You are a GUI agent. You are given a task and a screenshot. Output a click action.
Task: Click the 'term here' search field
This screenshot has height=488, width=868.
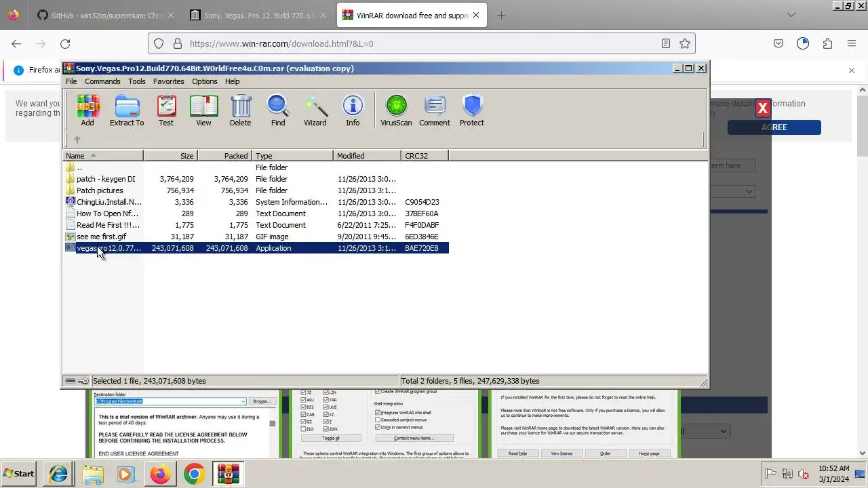(733, 165)
